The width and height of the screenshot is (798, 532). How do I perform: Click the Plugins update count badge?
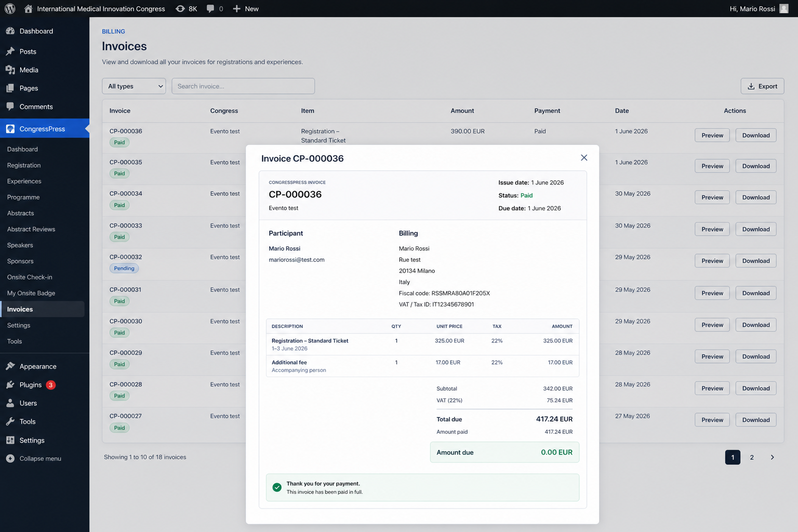(51, 385)
